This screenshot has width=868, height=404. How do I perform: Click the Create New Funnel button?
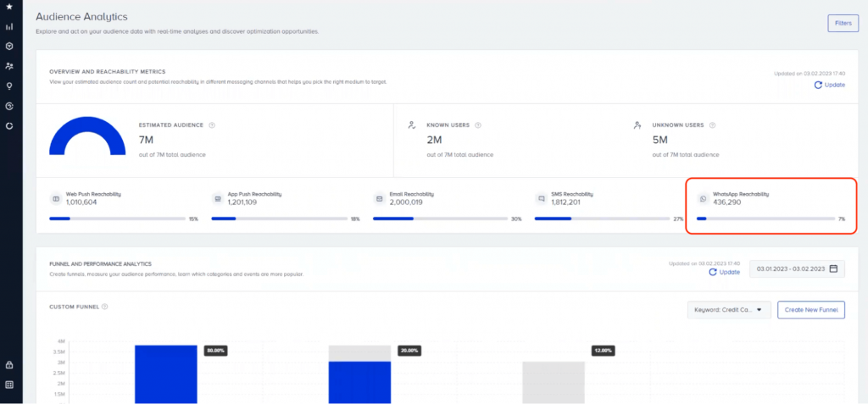[811, 310]
